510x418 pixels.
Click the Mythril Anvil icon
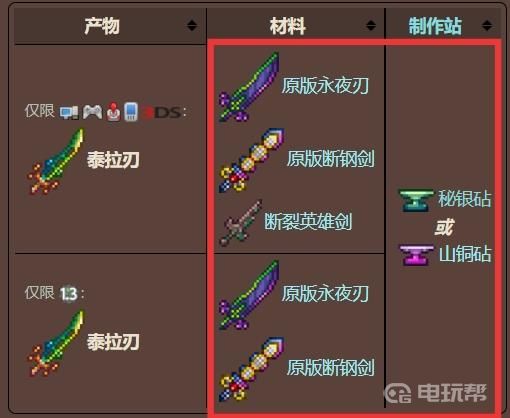coord(416,200)
